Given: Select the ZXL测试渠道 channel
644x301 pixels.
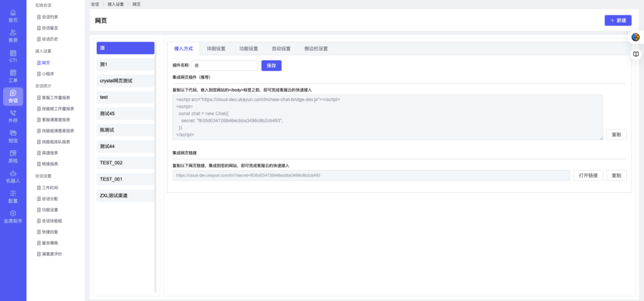Looking at the screenshot, I should coord(125,195).
